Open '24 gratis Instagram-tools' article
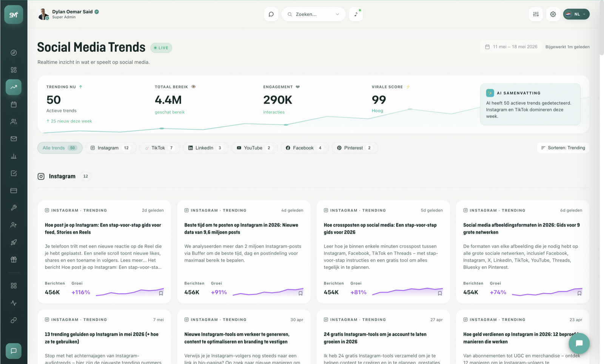Image resolution: width=604 pixels, height=364 pixels. point(375,338)
